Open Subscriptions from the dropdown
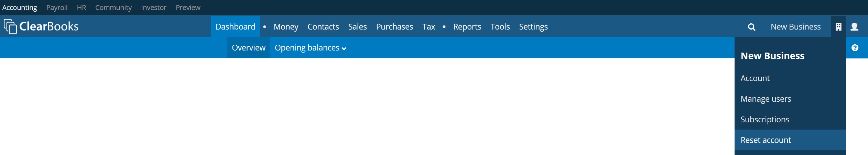 coord(790,120)
